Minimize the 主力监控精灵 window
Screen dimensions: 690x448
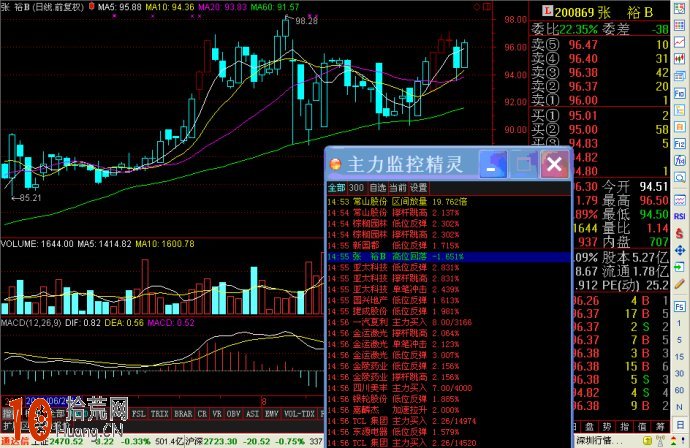coord(492,165)
